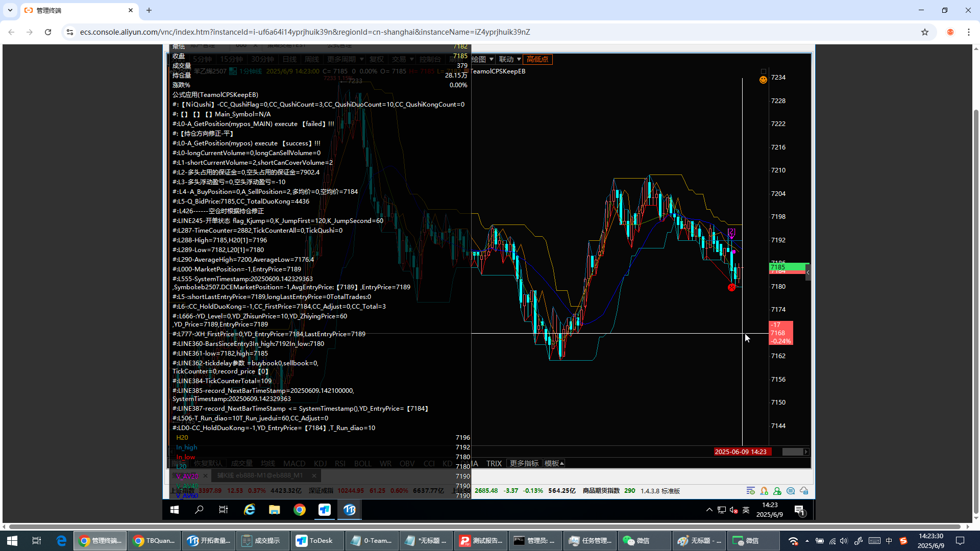This screenshot has width=980, height=551.
Task: Toggle the 高低点 high-low button
Action: coord(537,59)
